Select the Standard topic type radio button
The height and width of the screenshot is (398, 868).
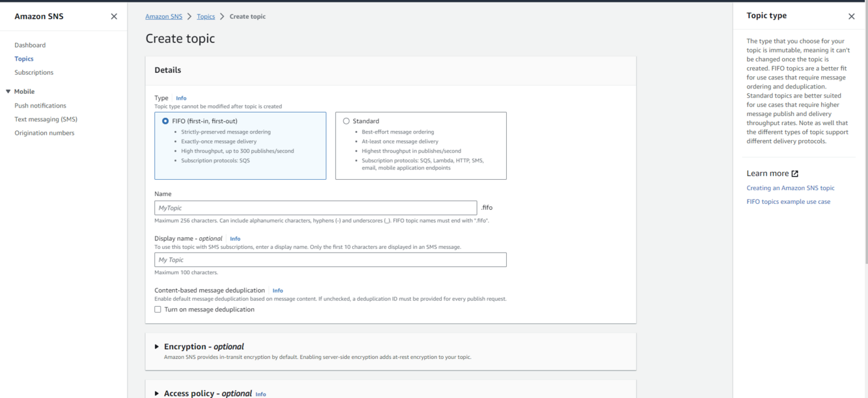pyautogui.click(x=346, y=121)
